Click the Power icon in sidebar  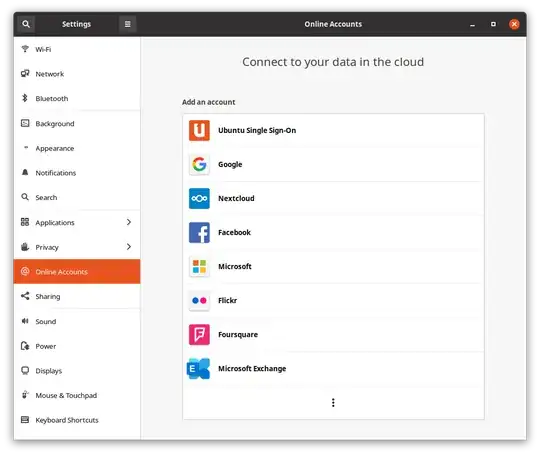(25, 345)
